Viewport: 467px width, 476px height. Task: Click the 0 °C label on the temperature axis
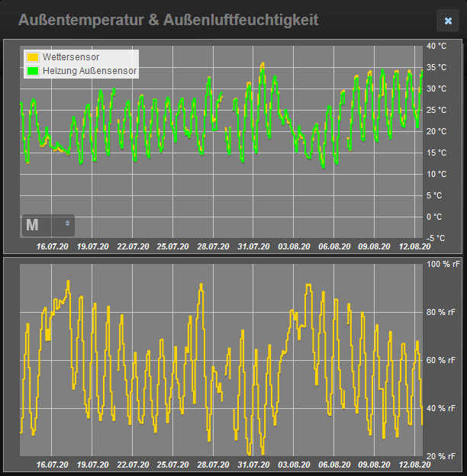coord(433,217)
